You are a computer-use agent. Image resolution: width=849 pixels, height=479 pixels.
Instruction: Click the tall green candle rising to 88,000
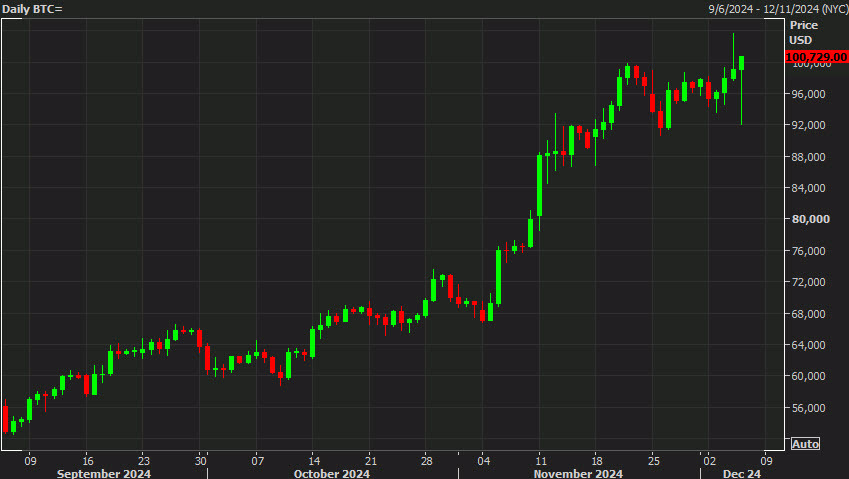pyautogui.click(x=539, y=186)
